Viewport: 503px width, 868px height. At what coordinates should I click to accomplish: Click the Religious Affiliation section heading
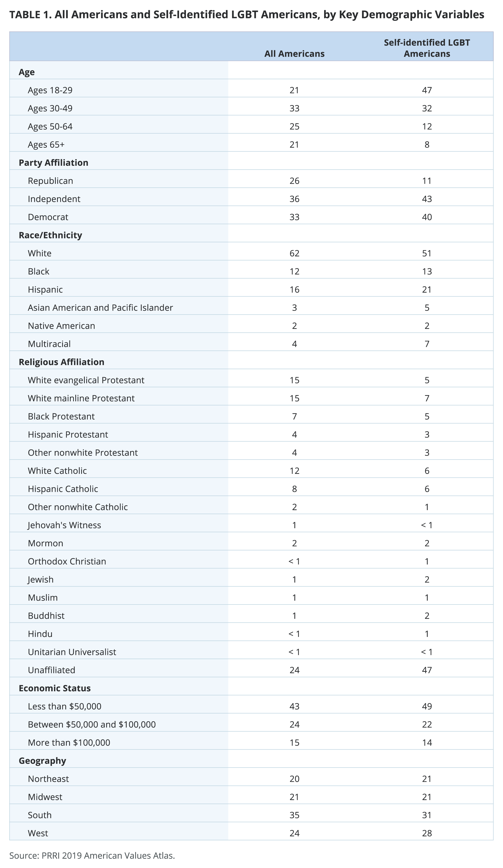click(61, 362)
